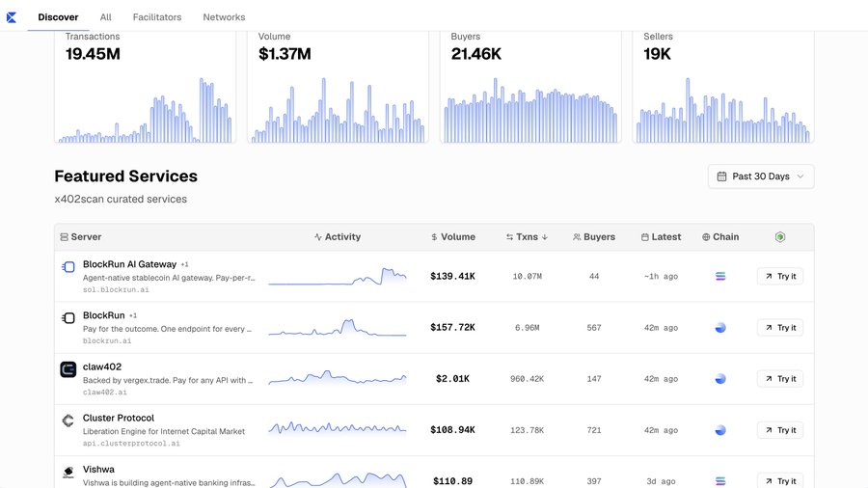This screenshot has height=488, width=868.
Task: Try it for BlockRun 567 buyers row
Action: click(780, 328)
